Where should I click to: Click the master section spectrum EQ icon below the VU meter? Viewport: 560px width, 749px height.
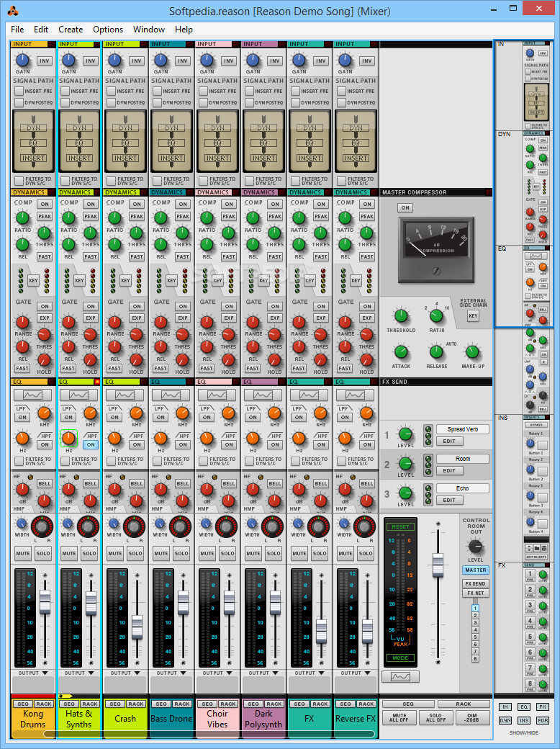coord(400,676)
